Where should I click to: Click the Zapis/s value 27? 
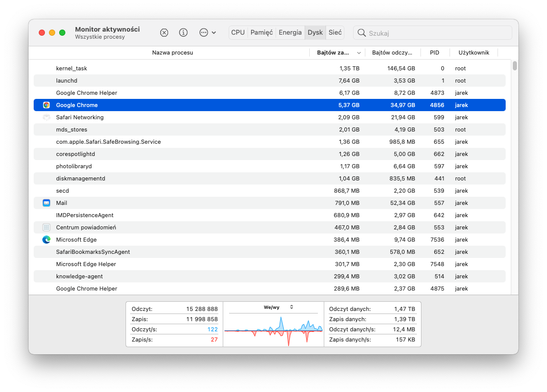(x=214, y=339)
